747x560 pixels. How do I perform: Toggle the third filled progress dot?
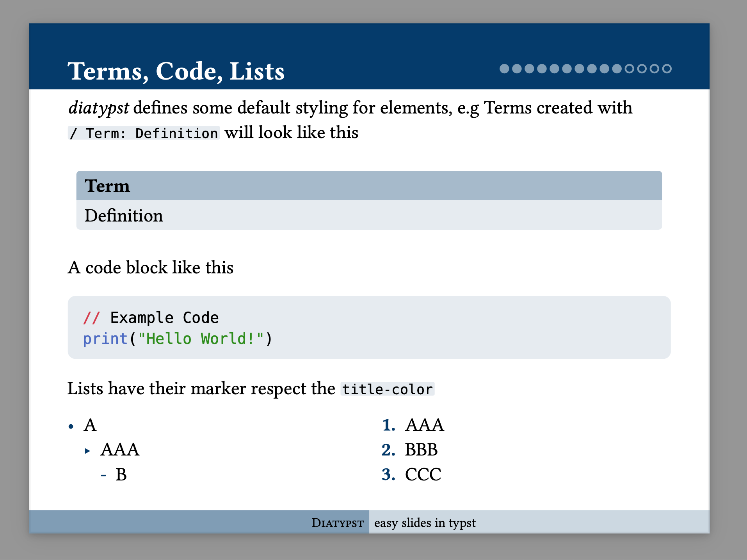coord(529,69)
